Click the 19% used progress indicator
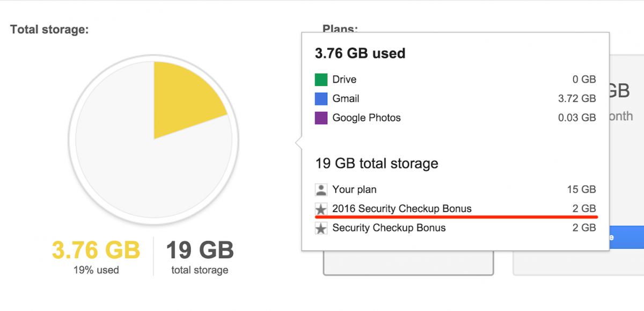Image resolution: width=644 pixels, height=311 pixels. (95, 270)
